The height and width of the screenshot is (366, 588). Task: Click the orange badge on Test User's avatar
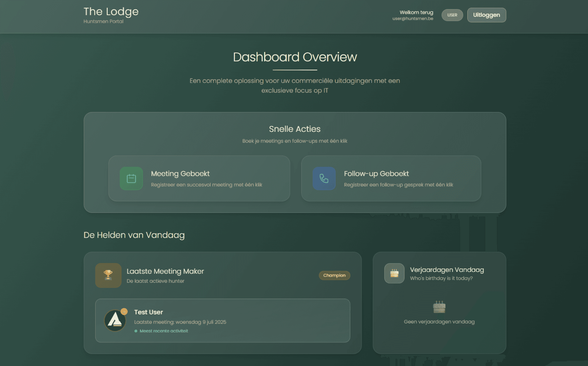(x=124, y=311)
